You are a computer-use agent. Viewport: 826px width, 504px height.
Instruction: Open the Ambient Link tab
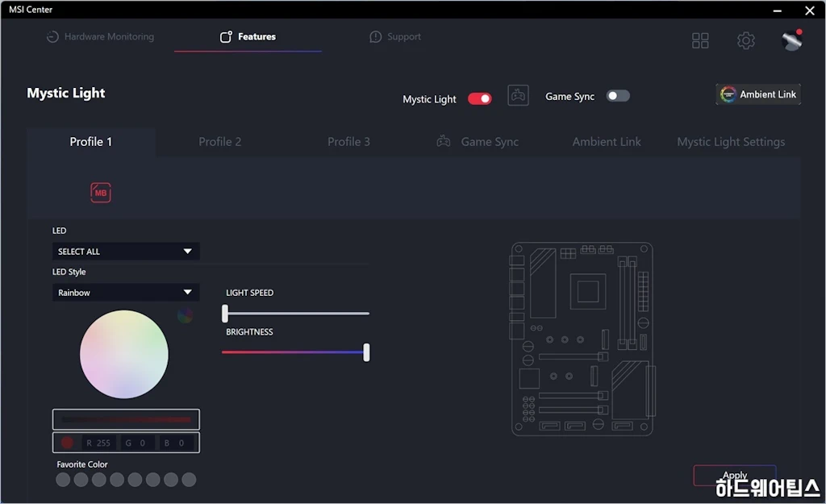tap(607, 142)
